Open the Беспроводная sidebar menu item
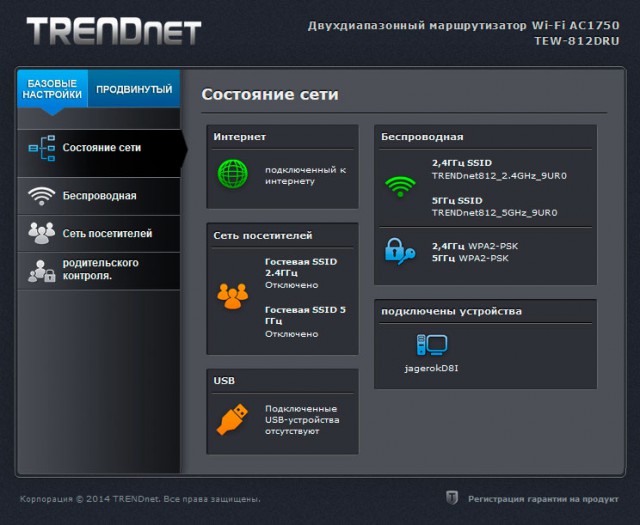 point(99,196)
